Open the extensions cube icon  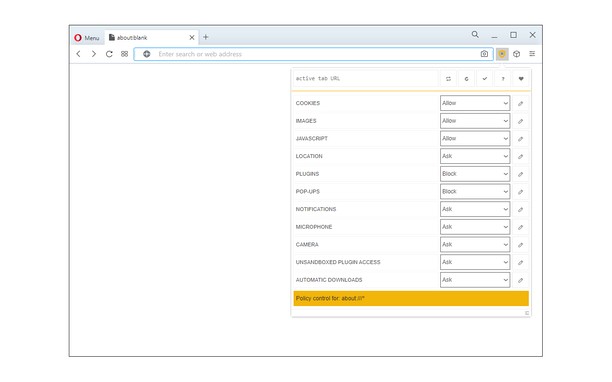coord(517,54)
